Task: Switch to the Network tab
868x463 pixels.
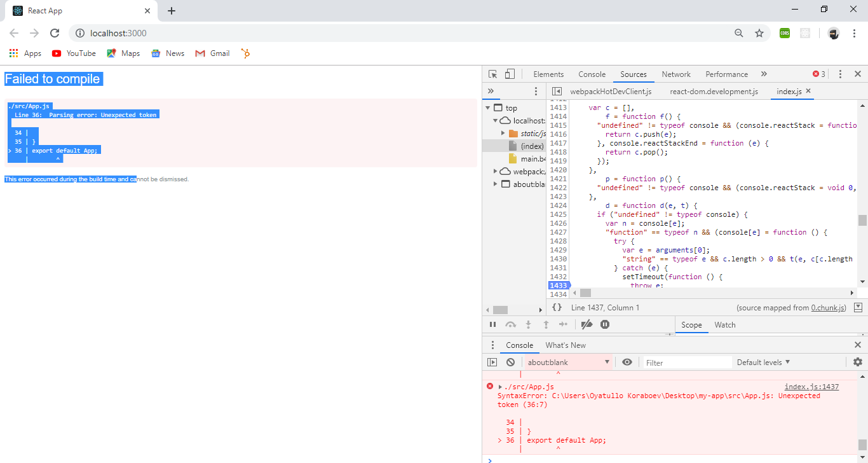Action: click(x=675, y=74)
